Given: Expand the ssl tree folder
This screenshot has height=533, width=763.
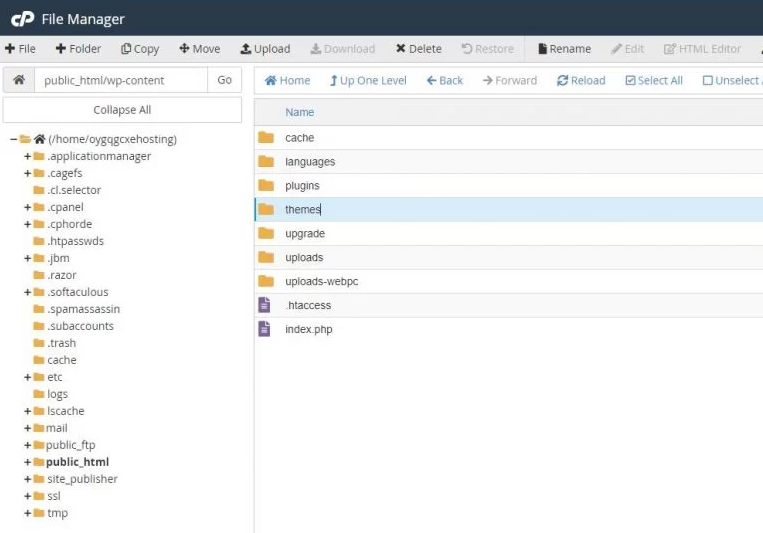Looking at the screenshot, I should tap(27, 496).
